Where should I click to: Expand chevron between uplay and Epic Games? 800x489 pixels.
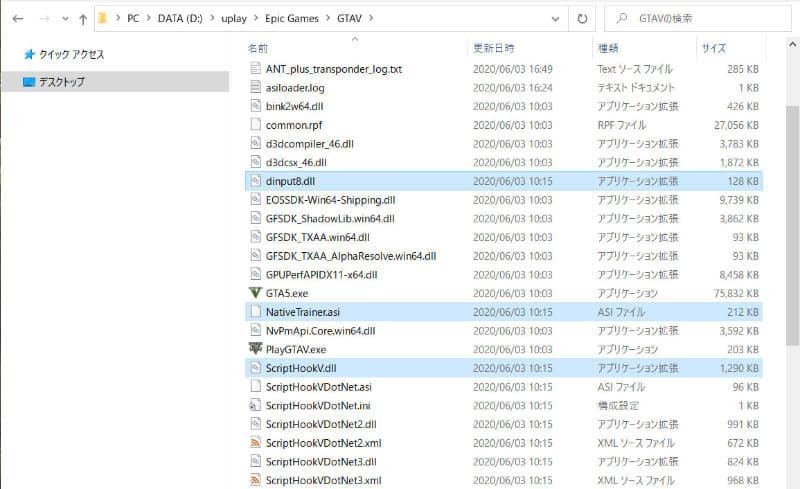(256, 18)
